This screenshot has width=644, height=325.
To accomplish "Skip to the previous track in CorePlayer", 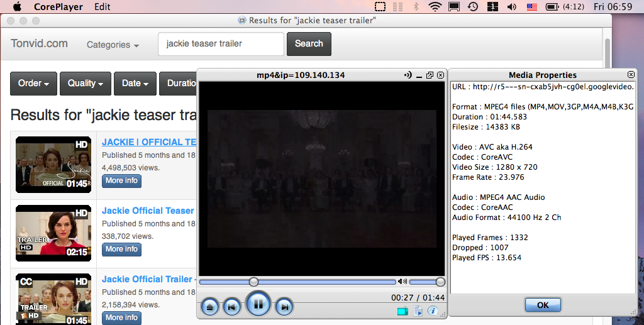I will tap(232, 307).
